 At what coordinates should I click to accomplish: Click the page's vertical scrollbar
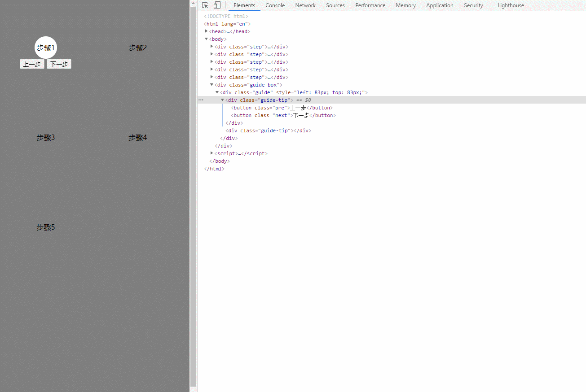(194, 196)
